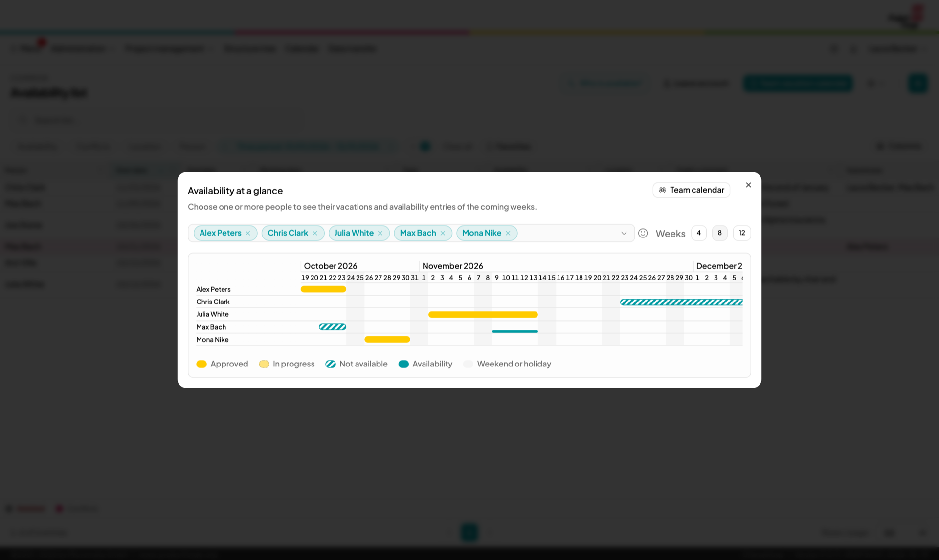Click the empty area of people selector field
The image size is (939, 560).
pos(567,233)
